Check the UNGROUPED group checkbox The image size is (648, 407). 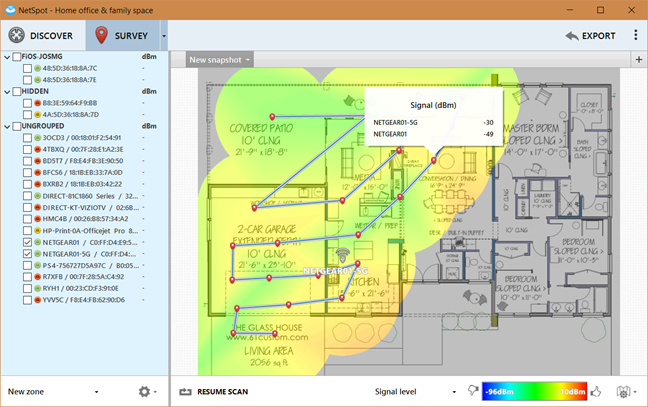click(17, 126)
